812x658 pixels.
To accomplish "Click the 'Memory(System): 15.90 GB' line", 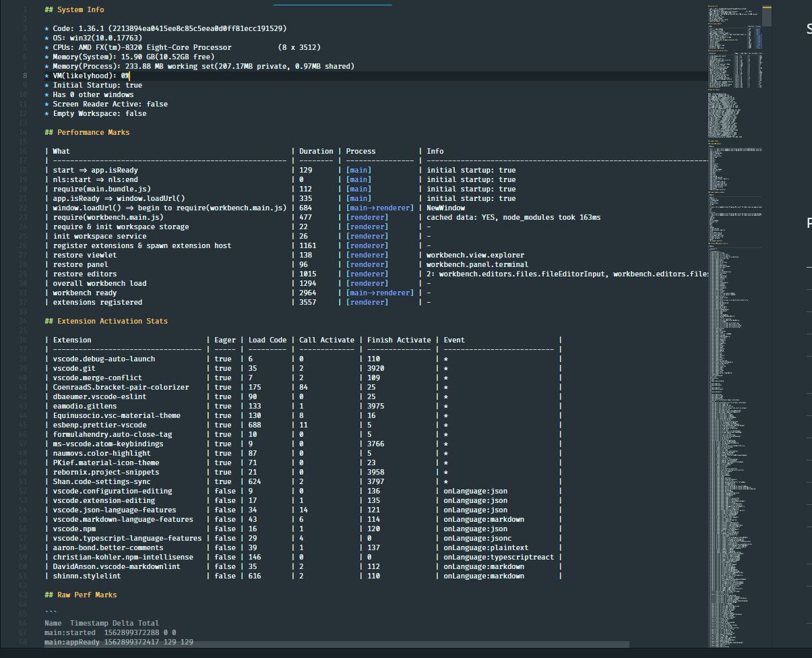I will tap(129, 57).
